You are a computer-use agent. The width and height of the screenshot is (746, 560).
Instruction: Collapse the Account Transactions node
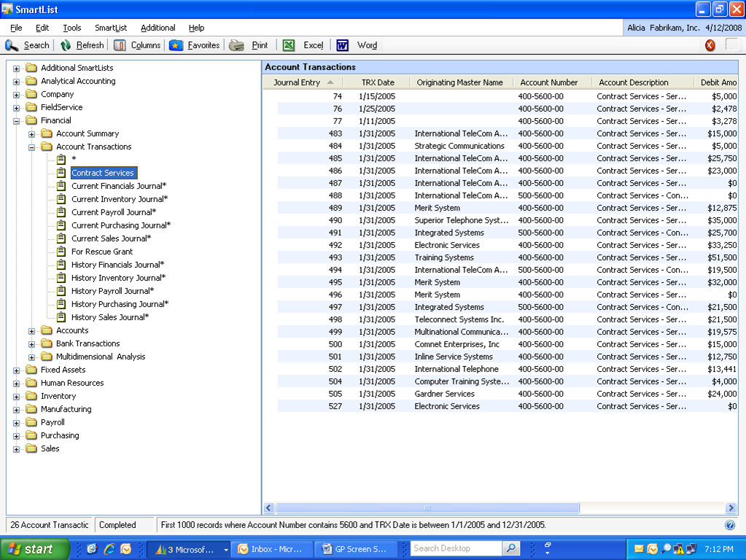(31, 147)
